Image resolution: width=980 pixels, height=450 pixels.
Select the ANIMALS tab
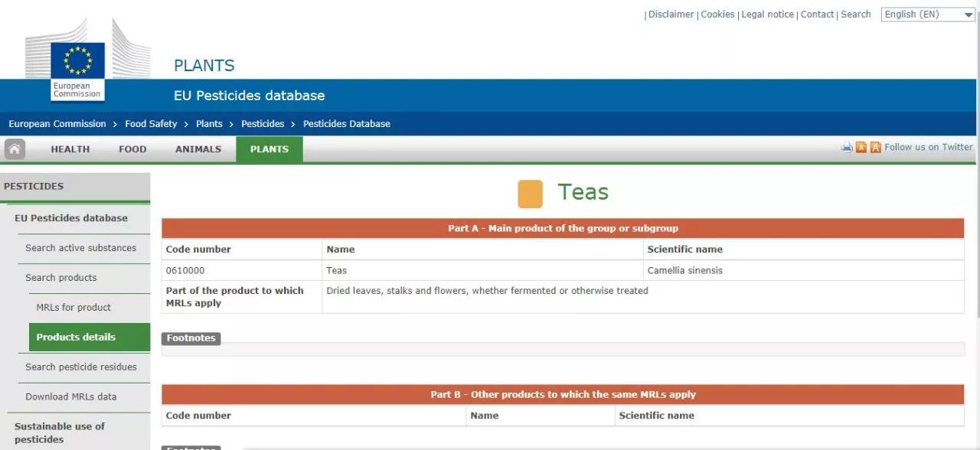coord(198,149)
